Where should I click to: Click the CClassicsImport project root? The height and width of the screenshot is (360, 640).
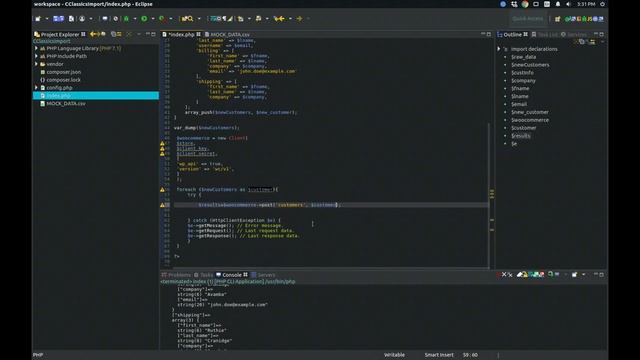click(x=52, y=41)
